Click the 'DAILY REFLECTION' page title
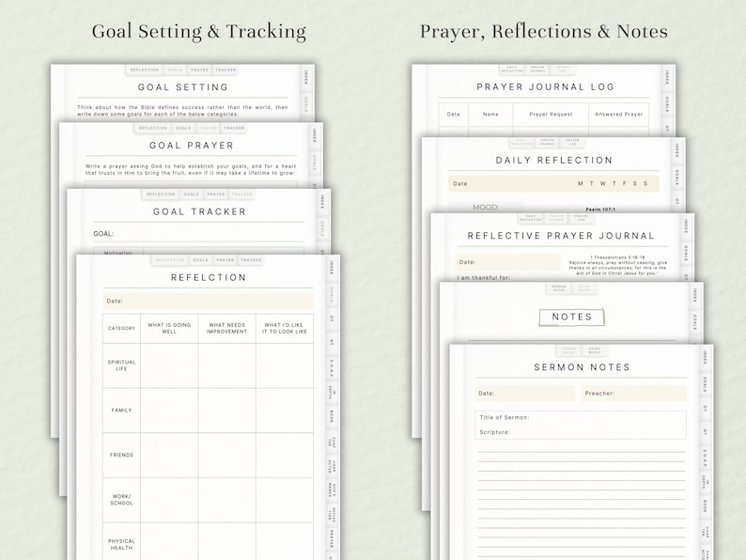Viewport: 746px width, 560px height. click(554, 161)
